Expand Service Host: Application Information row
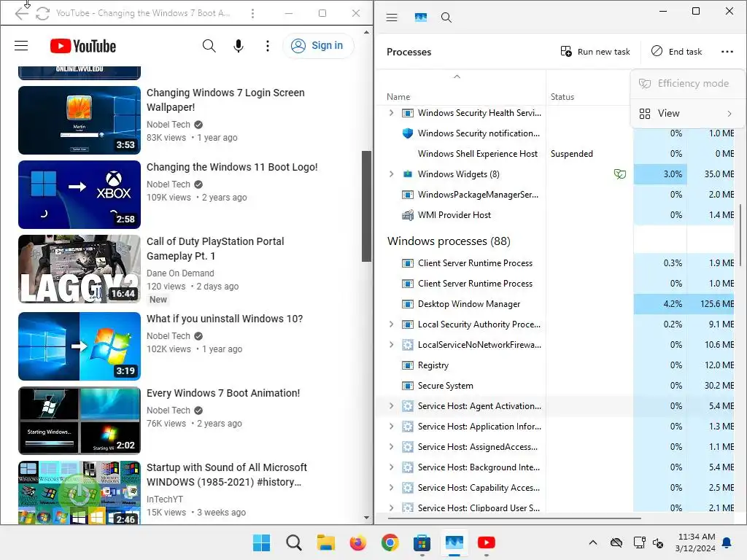This screenshot has width=747, height=560. point(391,426)
